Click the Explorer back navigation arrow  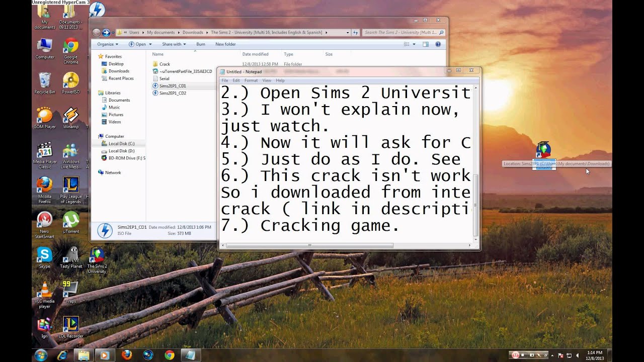click(x=97, y=32)
